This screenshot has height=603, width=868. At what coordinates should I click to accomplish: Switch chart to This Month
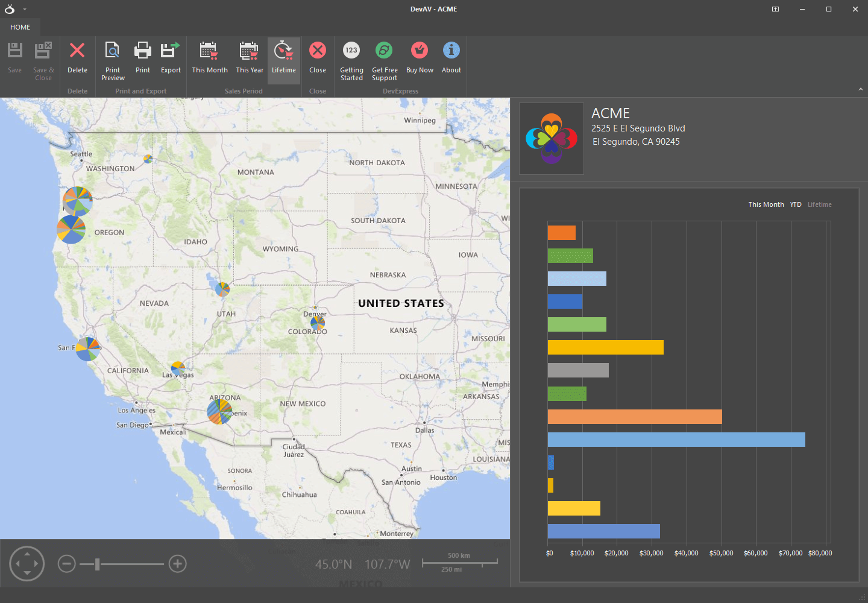[x=766, y=204]
